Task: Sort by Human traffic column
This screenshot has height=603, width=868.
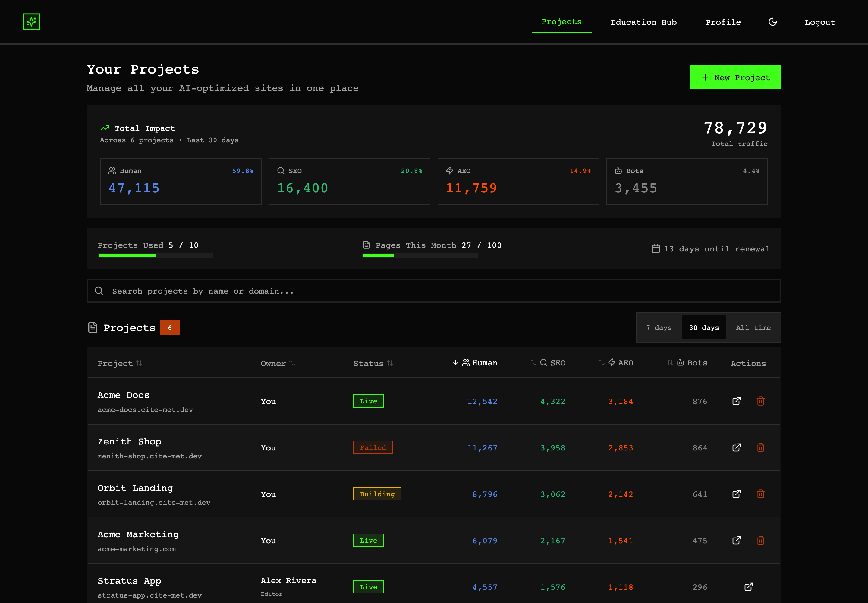Action: [x=475, y=363]
